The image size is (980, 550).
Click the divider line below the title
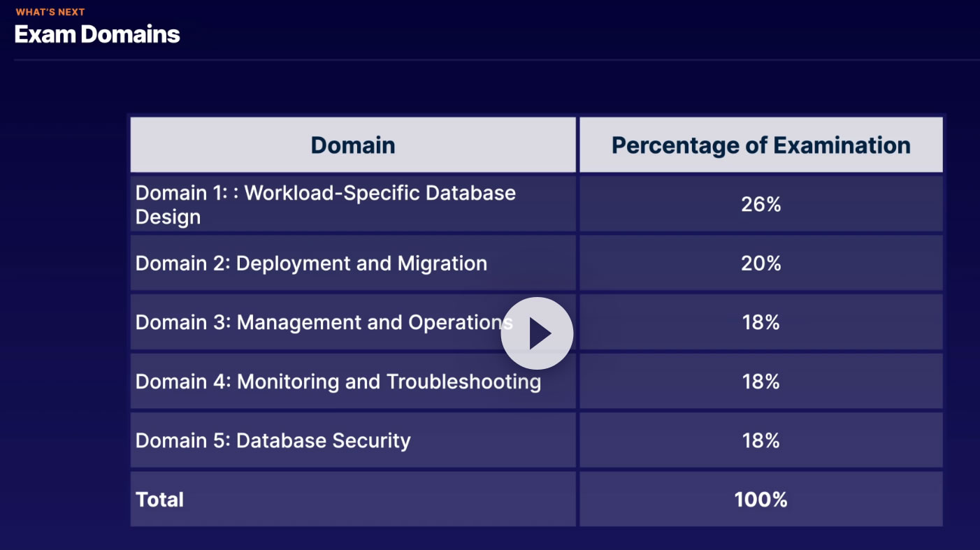tap(489, 60)
